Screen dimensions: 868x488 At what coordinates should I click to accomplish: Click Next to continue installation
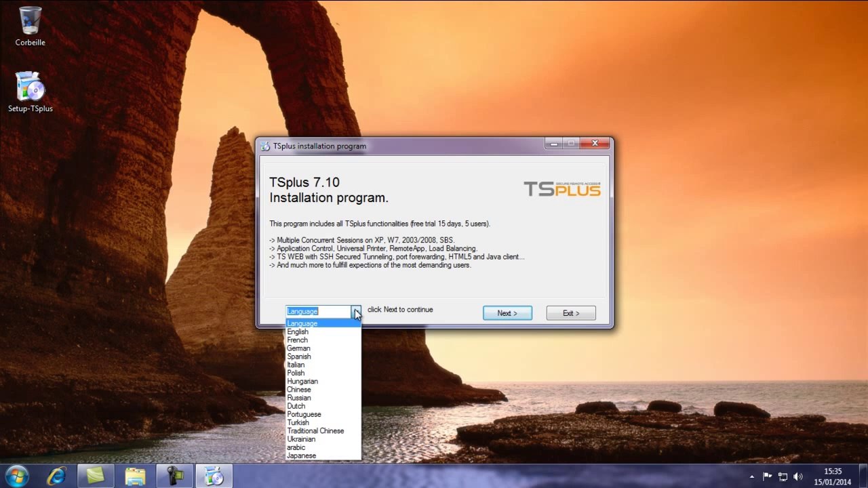507,313
